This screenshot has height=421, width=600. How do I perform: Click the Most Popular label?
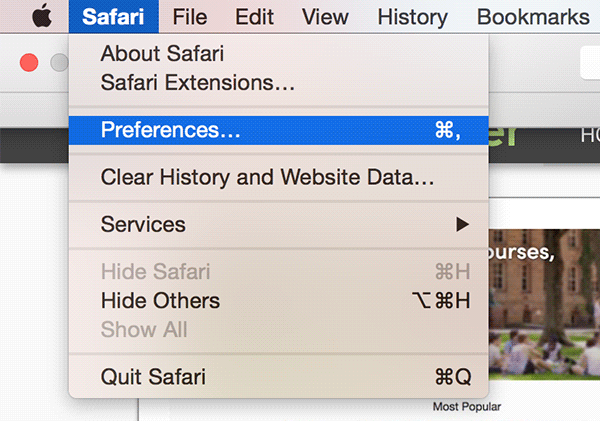pyautogui.click(x=466, y=407)
